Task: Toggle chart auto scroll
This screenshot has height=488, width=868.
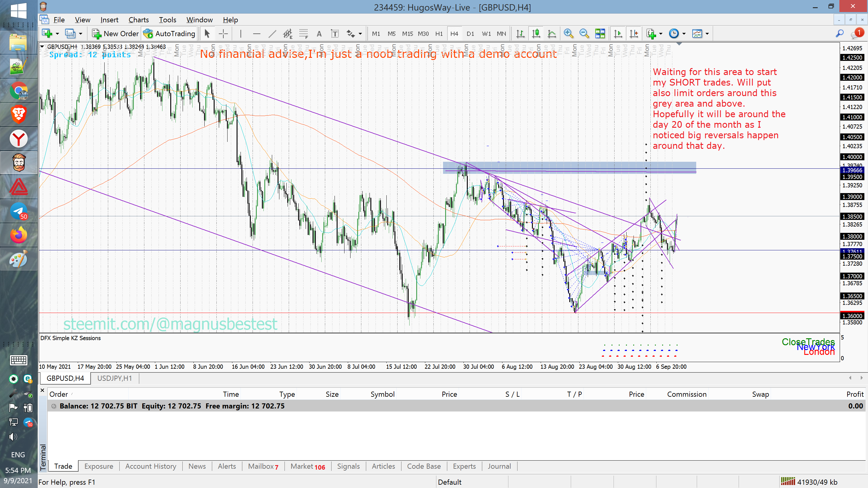Action: point(618,34)
